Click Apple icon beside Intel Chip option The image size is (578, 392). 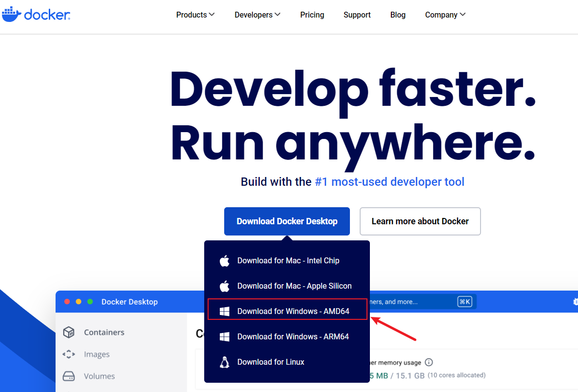click(225, 261)
